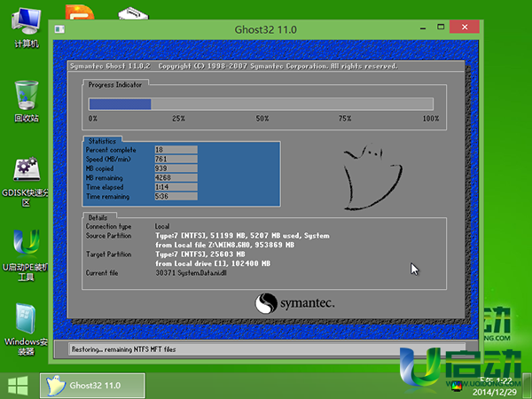The width and height of the screenshot is (532, 399).
Task: Click the MB remaining value 4268
Action: (x=176, y=177)
